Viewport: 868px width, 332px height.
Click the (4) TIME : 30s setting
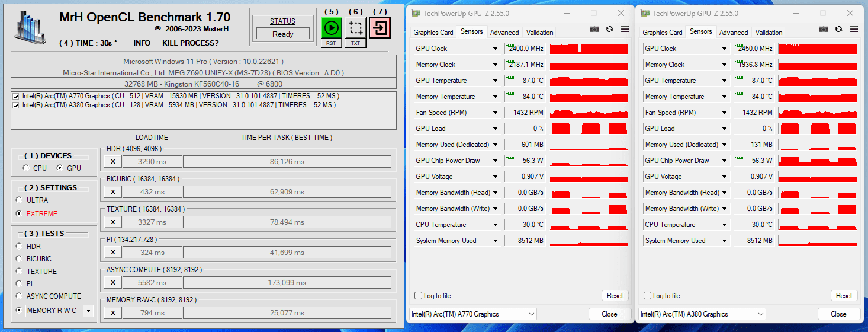(x=88, y=43)
